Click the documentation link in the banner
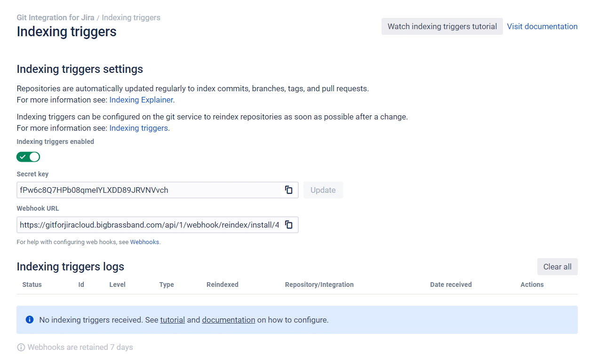The image size is (590, 364). coord(228,320)
